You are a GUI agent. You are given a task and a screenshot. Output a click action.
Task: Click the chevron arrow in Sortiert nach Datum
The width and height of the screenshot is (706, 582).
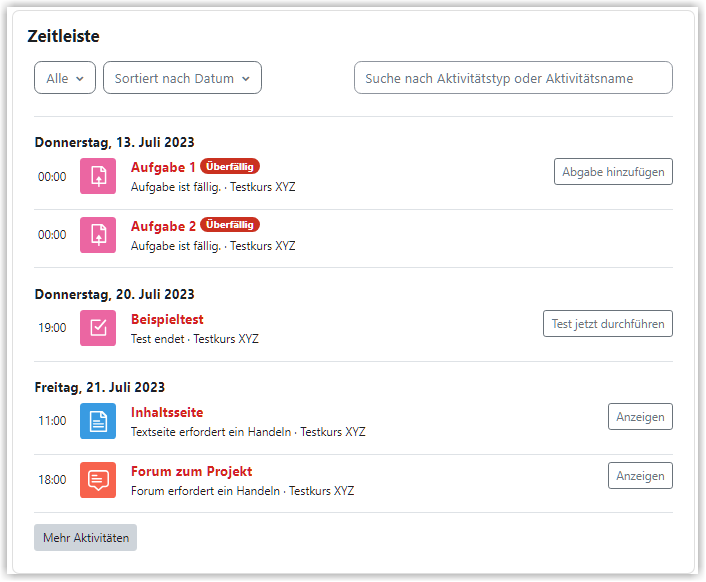(245, 79)
